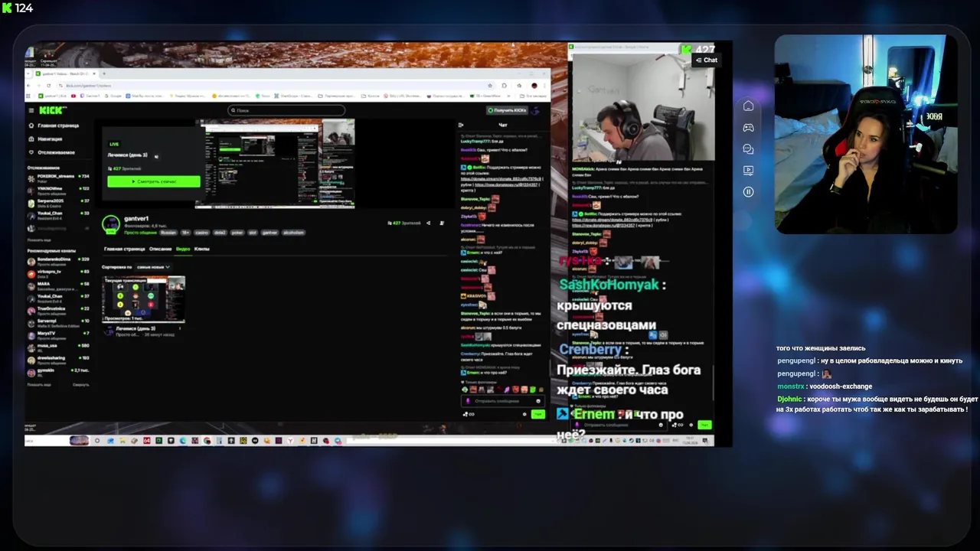Expand Показать еще under followed channels

pyautogui.click(x=39, y=240)
